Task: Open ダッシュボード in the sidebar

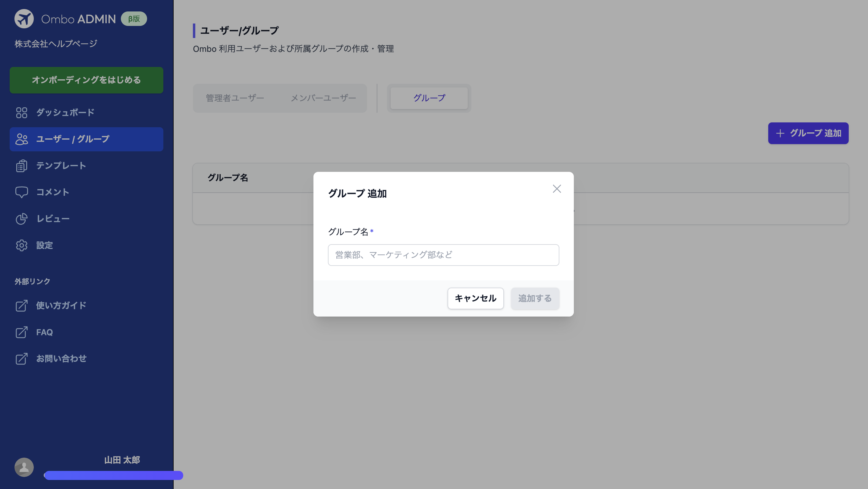Action: (x=86, y=112)
